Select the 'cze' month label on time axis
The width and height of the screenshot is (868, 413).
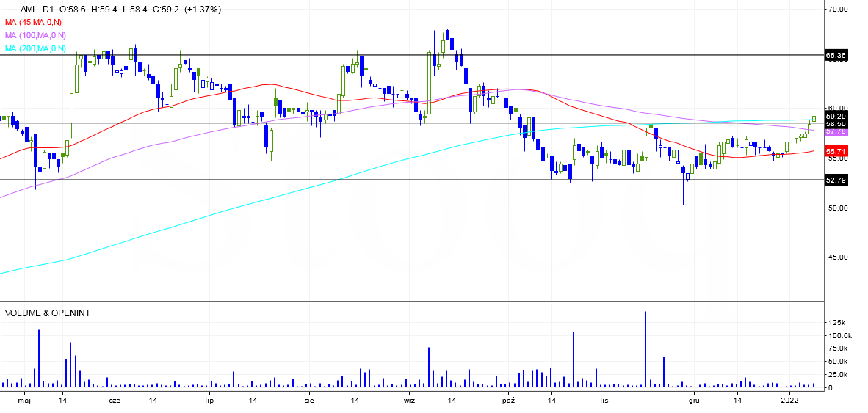pyautogui.click(x=114, y=401)
